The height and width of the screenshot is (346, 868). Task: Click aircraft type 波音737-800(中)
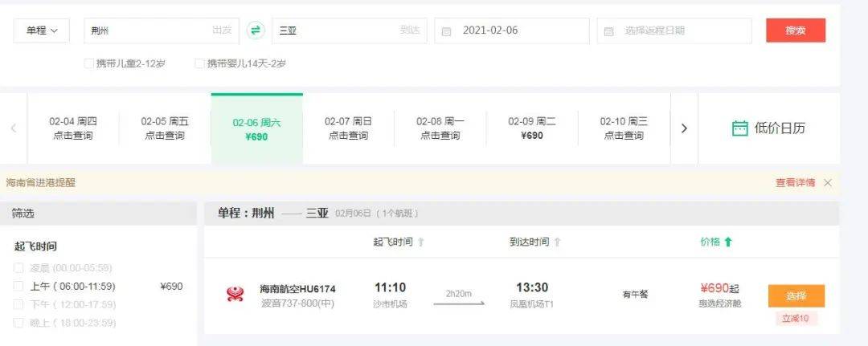[x=298, y=303]
